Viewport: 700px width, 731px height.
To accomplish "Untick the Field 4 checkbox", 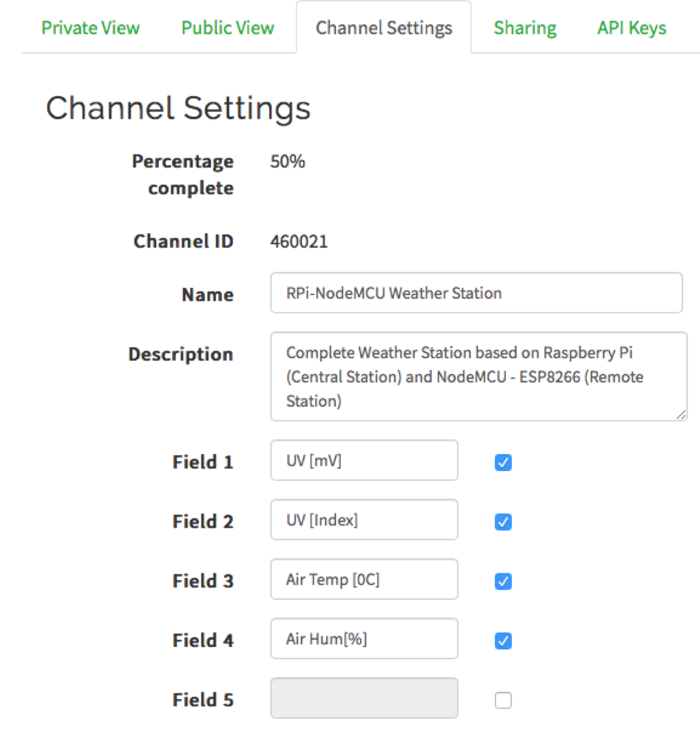I will pos(503,641).
